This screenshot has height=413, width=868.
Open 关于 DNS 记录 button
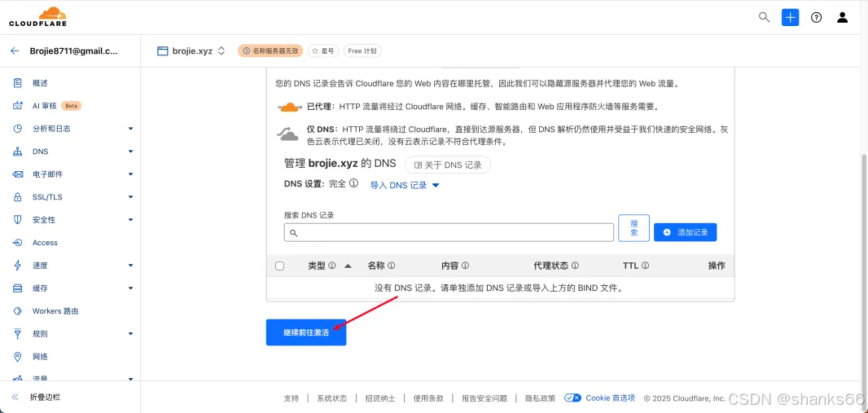click(448, 165)
